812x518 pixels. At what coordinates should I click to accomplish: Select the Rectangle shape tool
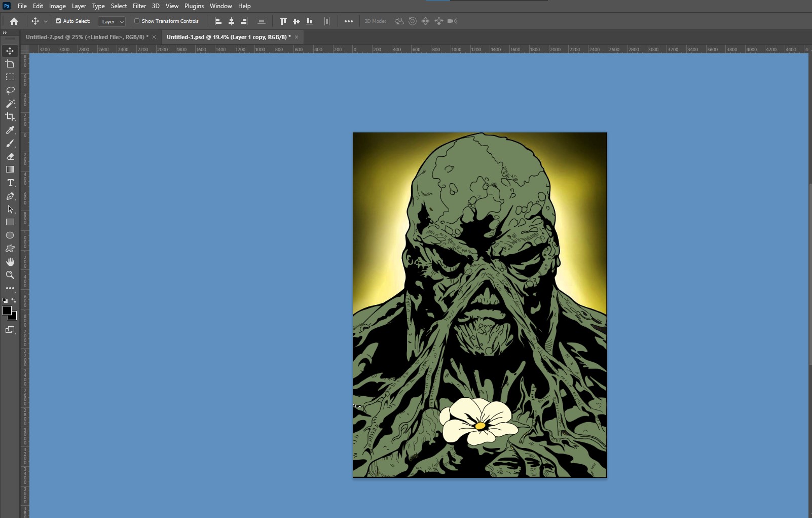point(10,222)
